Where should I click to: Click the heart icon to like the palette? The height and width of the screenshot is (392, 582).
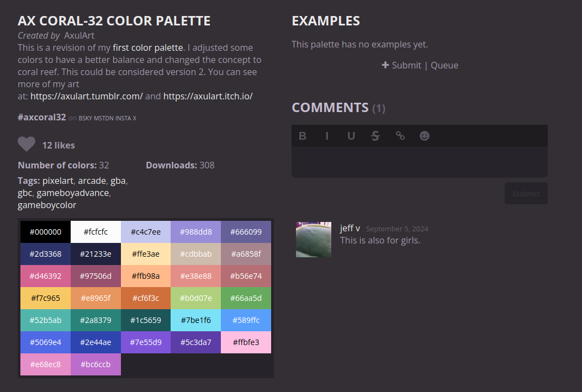(x=27, y=145)
